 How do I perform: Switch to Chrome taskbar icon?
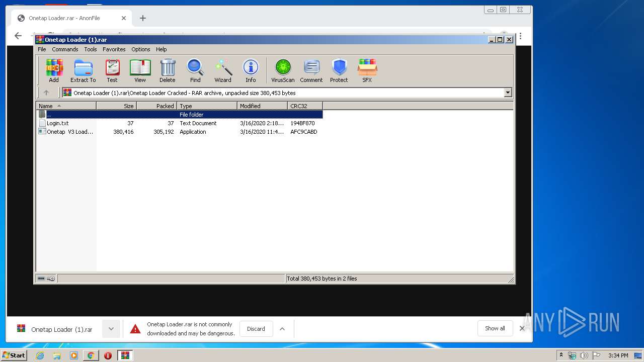[91, 355]
